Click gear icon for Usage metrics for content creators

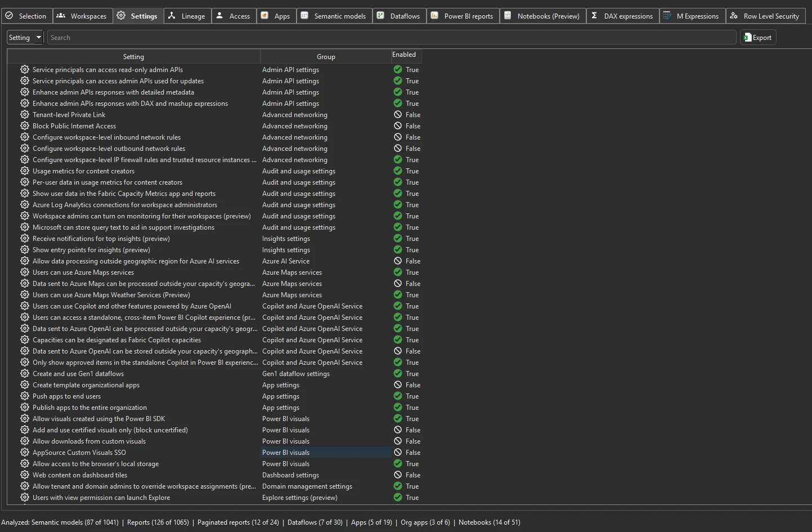(x=25, y=171)
